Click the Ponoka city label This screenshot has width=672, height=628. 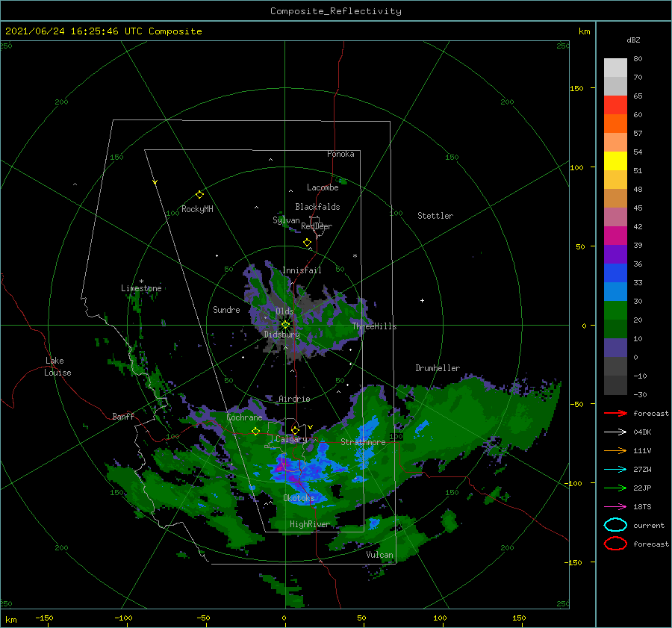tap(340, 154)
